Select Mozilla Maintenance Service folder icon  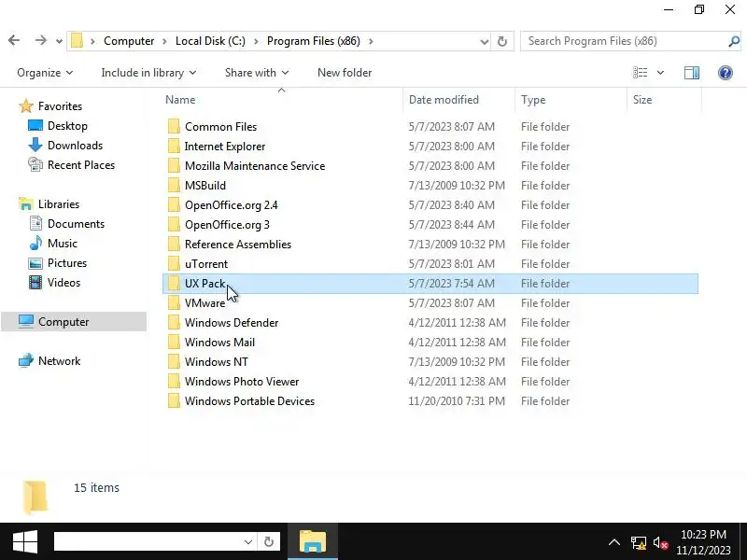(174, 165)
